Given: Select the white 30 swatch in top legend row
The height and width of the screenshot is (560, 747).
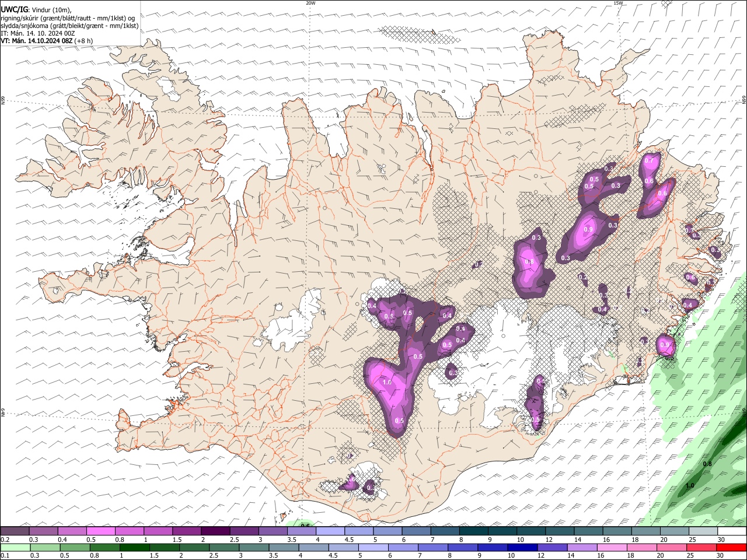Looking at the screenshot, I should pyautogui.click(x=731, y=531).
